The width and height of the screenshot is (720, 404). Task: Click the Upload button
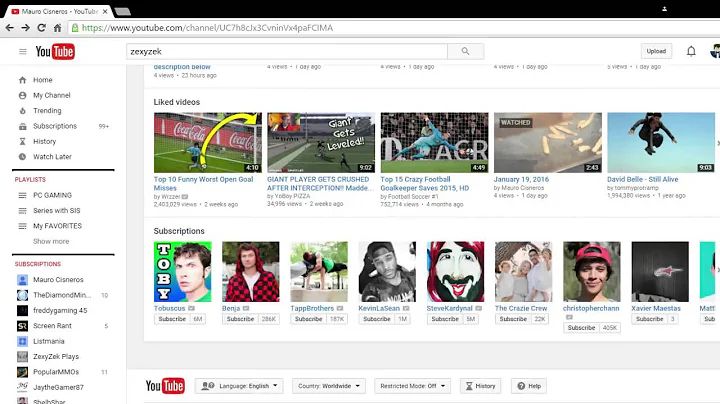656,51
